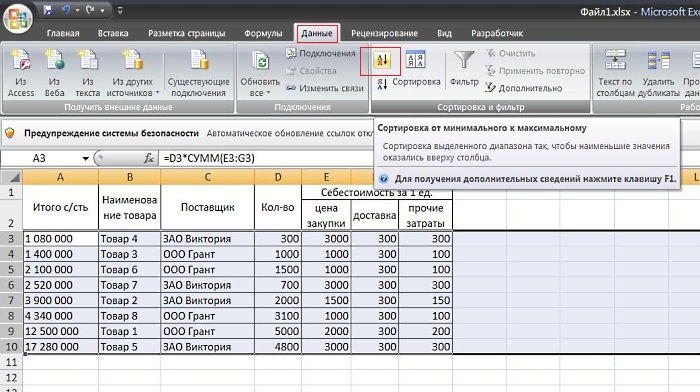Viewport: 700px width, 392px height.
Task: Click the Товар 5 cell
Action: pyautogui.click(x=129, y=346)
